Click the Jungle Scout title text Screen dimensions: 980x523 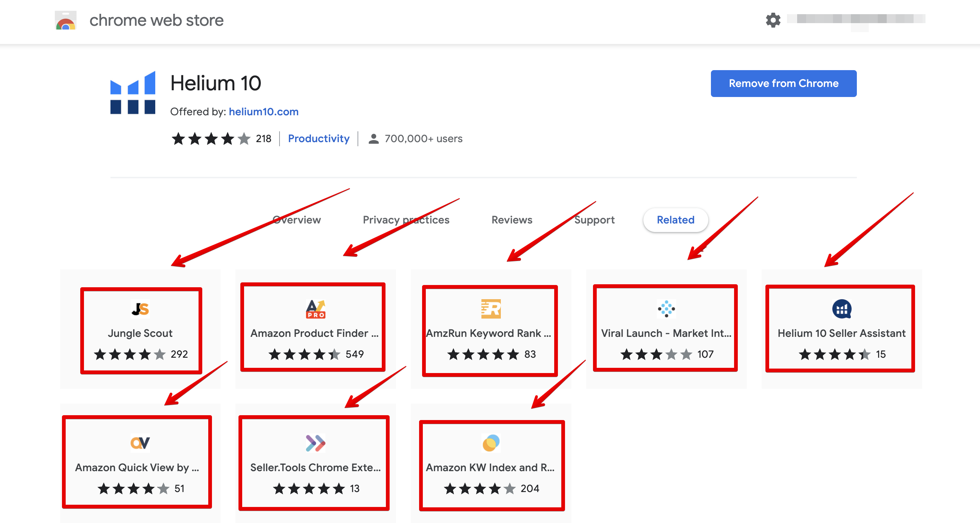tap(140, 333)
